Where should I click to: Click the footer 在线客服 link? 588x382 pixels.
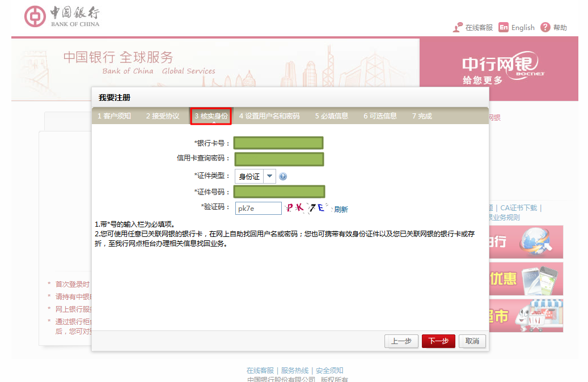coord(260,370)
